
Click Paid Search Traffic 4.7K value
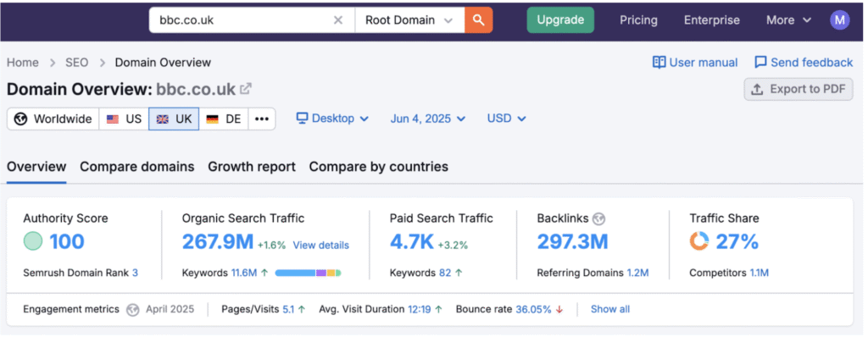click(412, 241)
